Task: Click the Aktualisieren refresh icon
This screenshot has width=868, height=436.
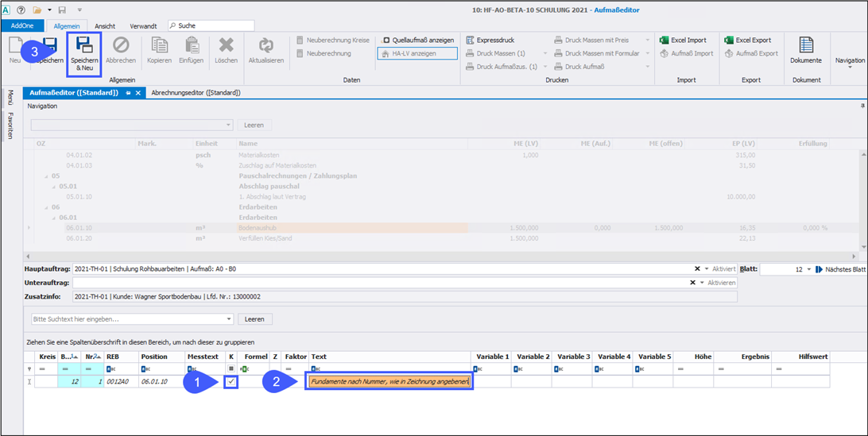Action: [x=265, y=47]
